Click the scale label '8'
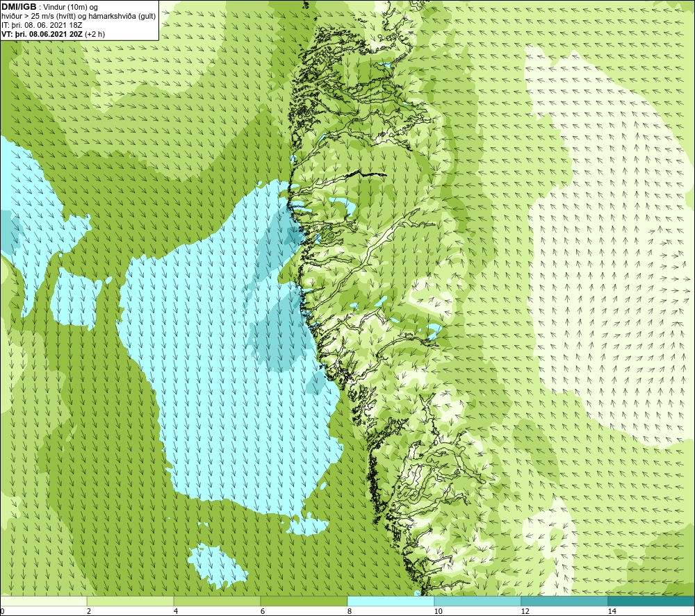The width and height of the screenshot is (695, 616). coord(350,611)
